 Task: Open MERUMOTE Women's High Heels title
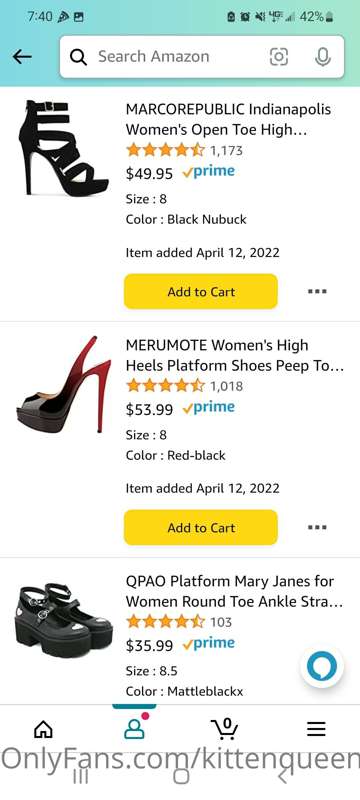[235, 356]
